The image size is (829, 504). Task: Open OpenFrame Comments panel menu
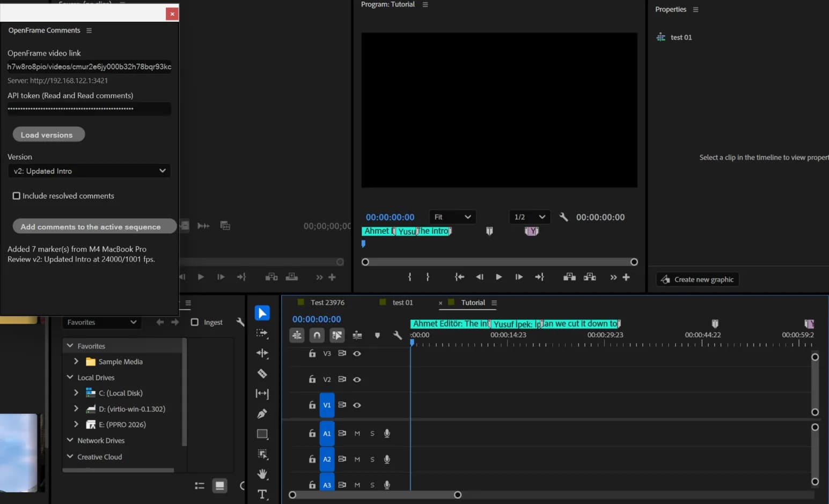click(89, 31)
